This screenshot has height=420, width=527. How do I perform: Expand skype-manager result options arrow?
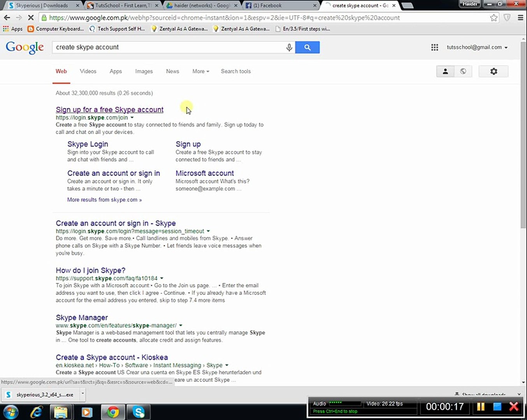pyautogui.click(x=181, y=325)
